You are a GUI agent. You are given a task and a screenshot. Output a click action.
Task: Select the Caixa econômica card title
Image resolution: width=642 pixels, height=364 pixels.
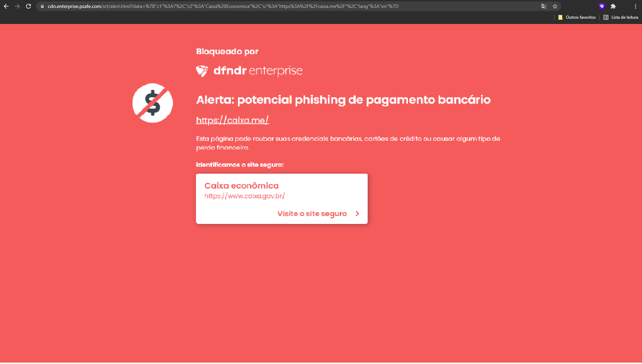tap(241, 186)
